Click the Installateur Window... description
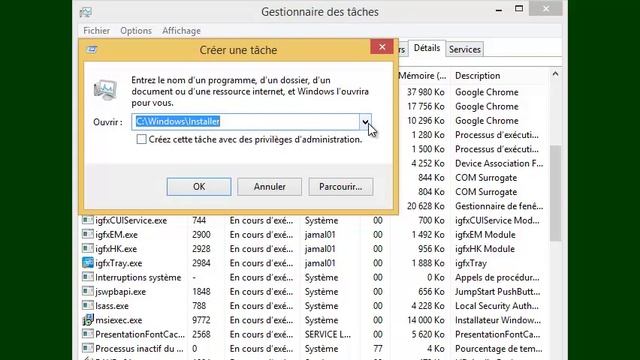640x360 pixels. click(498, 320)
